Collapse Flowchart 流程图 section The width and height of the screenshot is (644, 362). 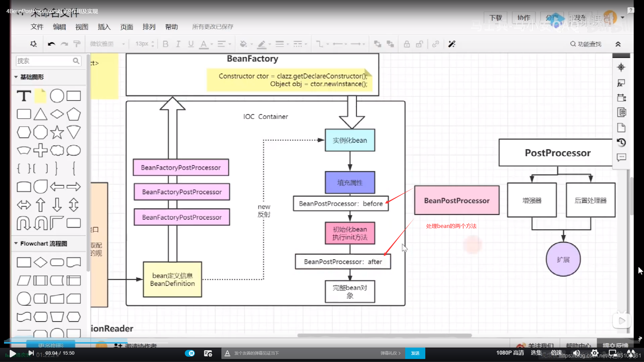tap(40, 243)
